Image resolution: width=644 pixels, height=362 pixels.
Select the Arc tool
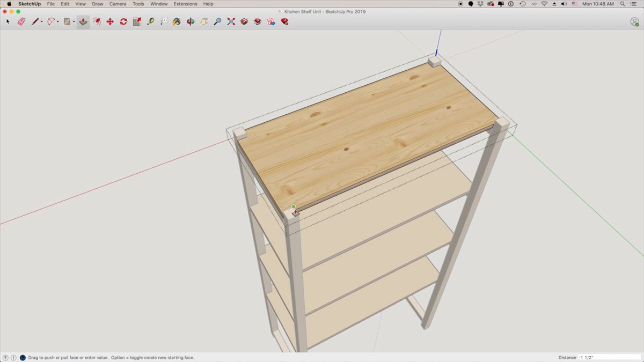[x=50, y=21]
